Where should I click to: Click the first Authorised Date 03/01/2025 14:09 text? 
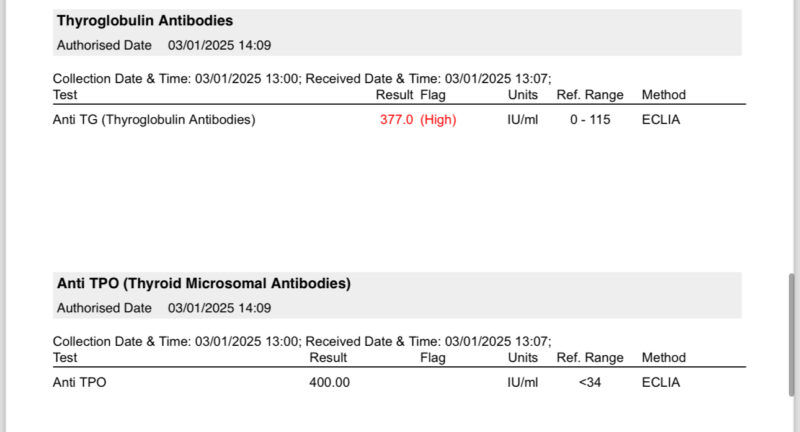pos(164,45)
